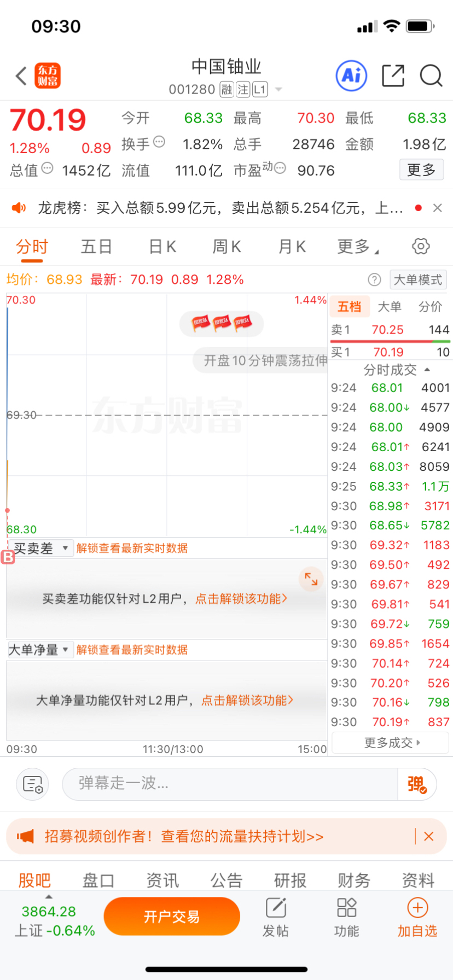Tap info icon next to 换手
This screenshot has width=453, height=980.
click(159, 142)
